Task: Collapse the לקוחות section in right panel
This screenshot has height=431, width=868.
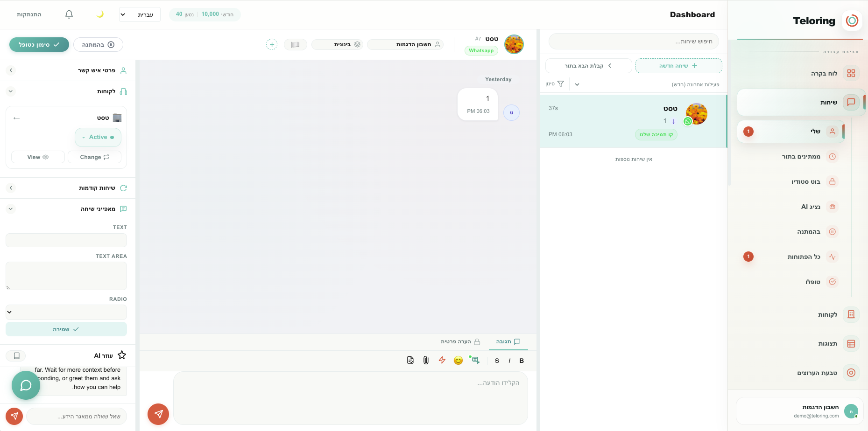Action: tap(68, 91)
